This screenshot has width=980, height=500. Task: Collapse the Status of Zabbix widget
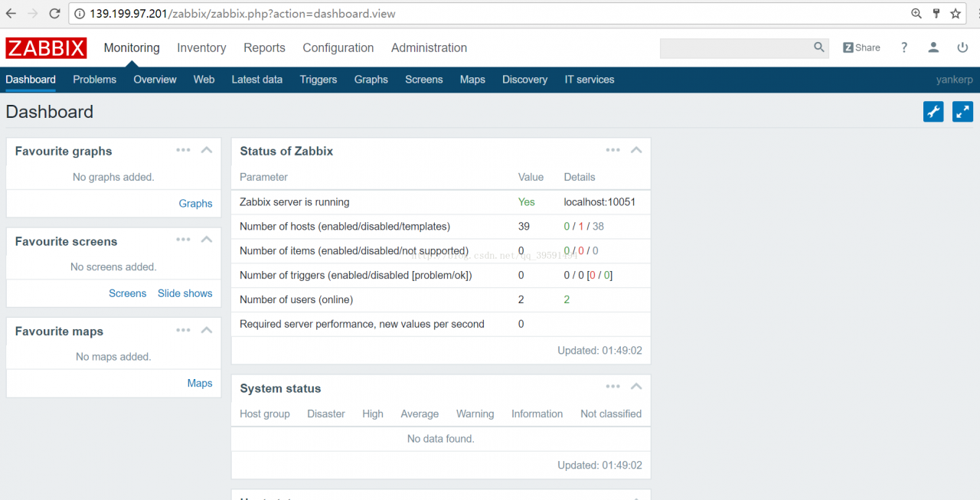pos(636,150)
